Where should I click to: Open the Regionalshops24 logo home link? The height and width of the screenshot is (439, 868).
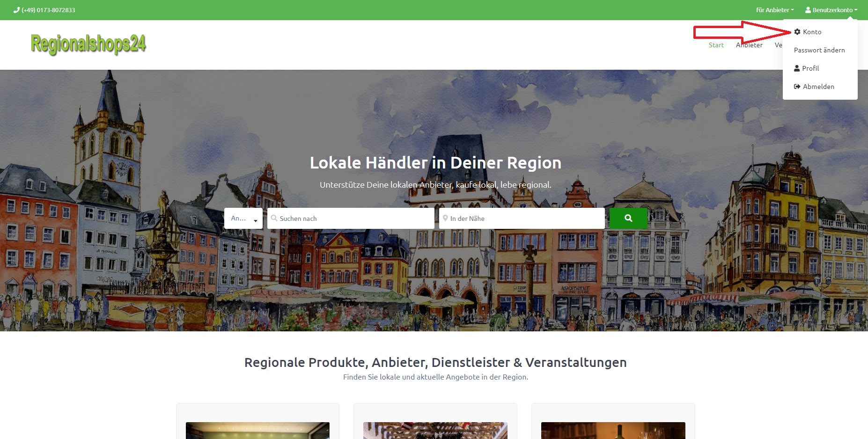(88, 44)
